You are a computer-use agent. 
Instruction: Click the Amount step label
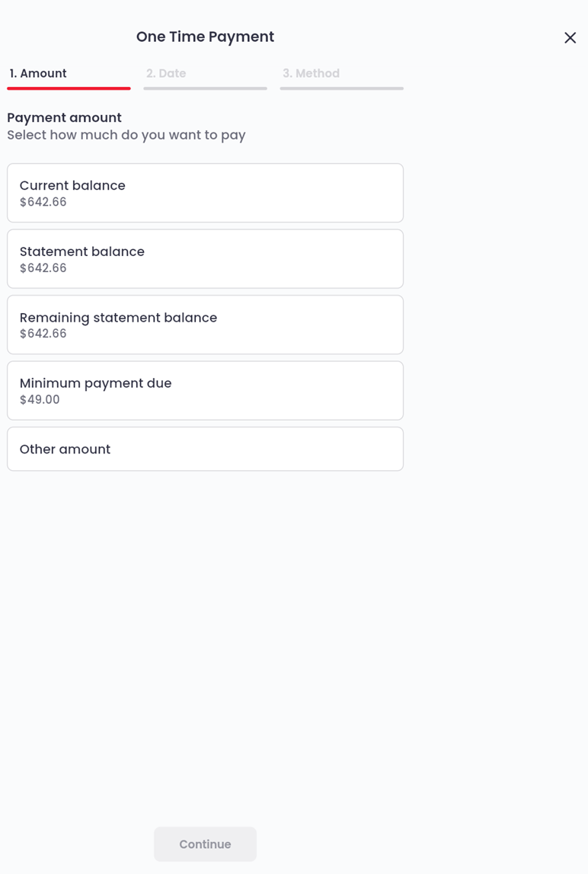click(37, 73)
